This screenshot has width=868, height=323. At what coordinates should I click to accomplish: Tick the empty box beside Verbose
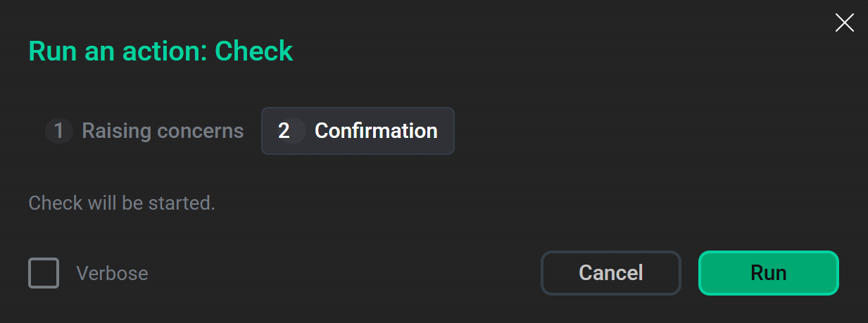(44, 273)
